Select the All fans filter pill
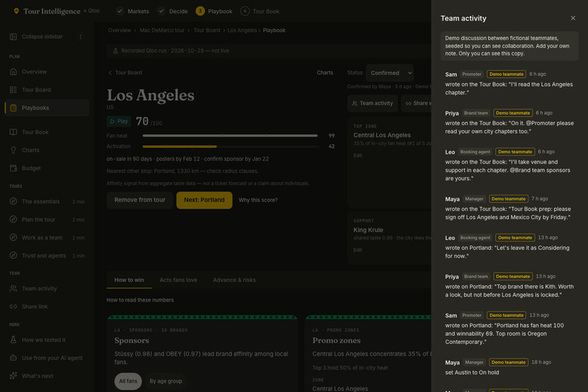 pyautogui.click(x=128, y=381)
